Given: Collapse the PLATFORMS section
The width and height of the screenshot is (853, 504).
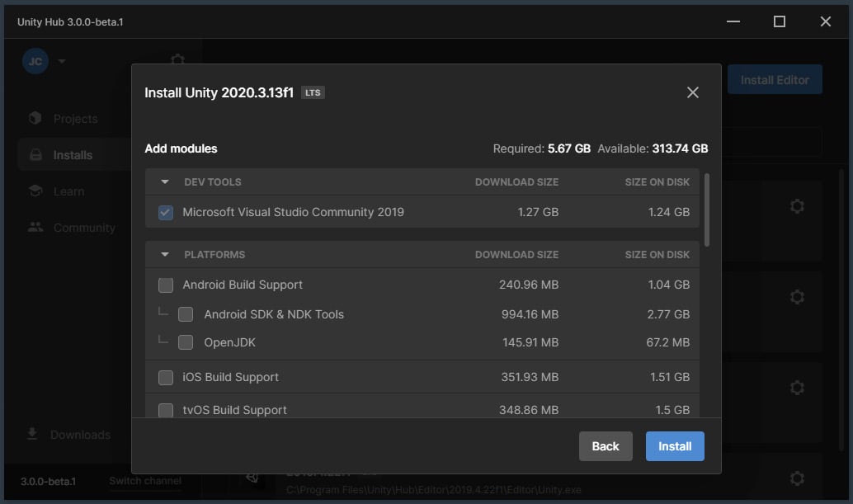Looking at the screenshot, I should tap(165, 254).
